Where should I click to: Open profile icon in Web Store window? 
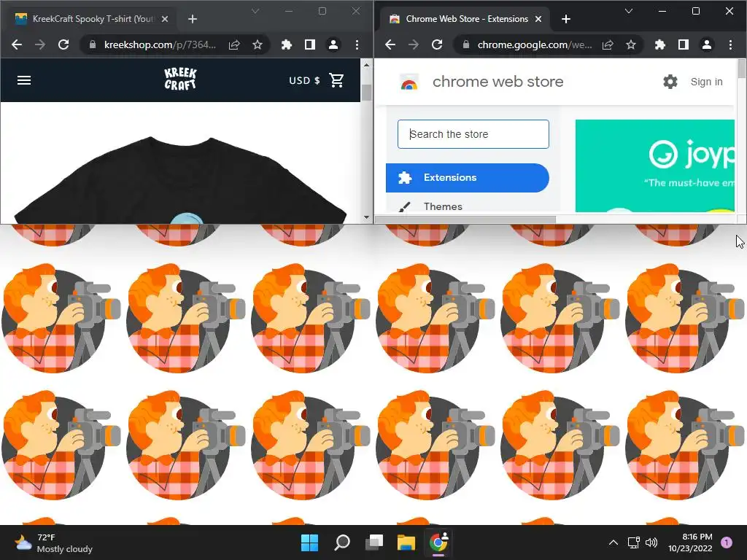[x=707, y=44]
